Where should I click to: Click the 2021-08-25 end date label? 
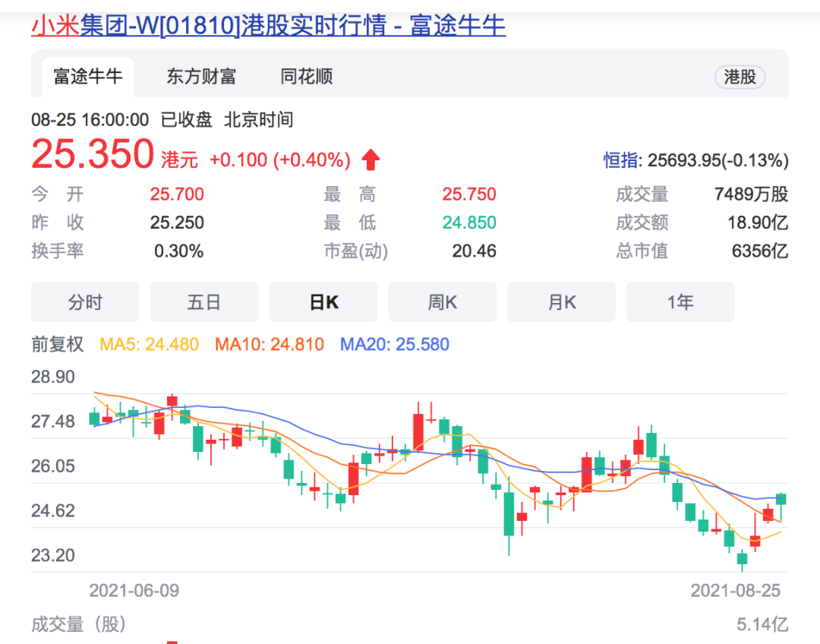736,590
